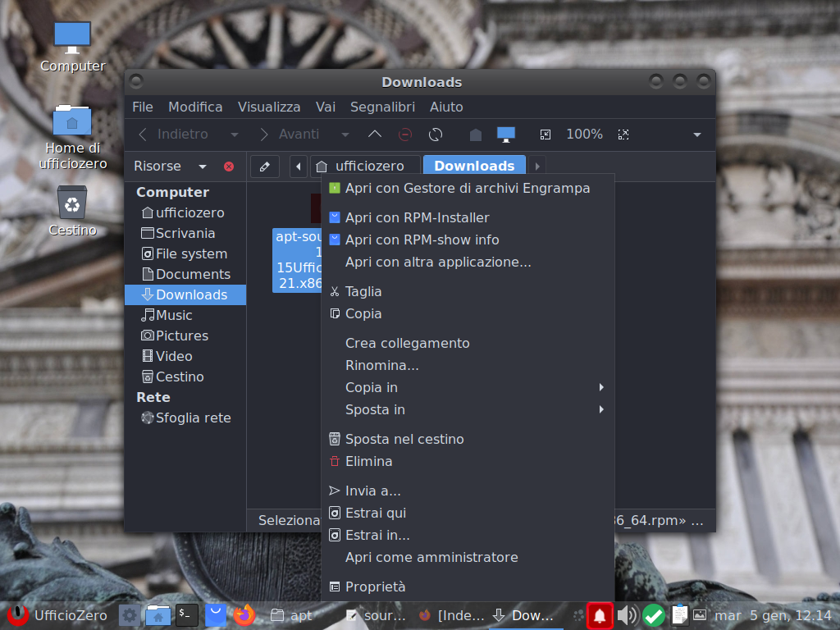This screenshot has height=630, width=840.
Task: Click the Computer monitor icon in the toolbar
Action: coord(506,135)
